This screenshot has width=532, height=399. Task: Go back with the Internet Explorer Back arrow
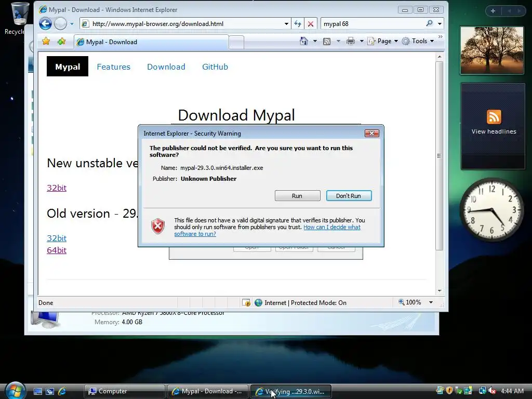(x=45, y=24)
